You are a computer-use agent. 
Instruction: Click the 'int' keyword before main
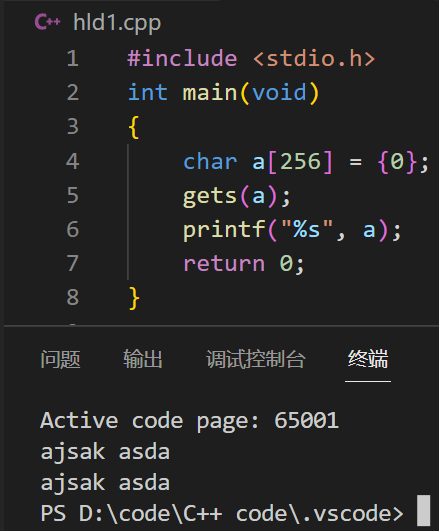(148, 92)
